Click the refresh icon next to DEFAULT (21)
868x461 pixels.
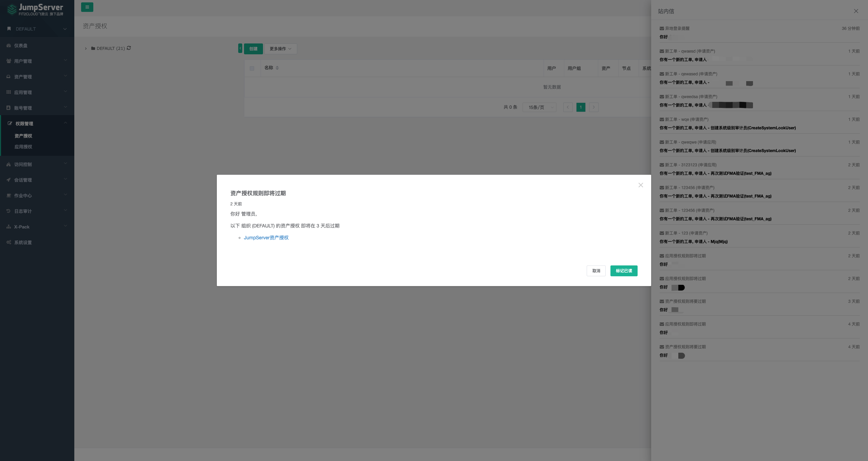(129, 48)
